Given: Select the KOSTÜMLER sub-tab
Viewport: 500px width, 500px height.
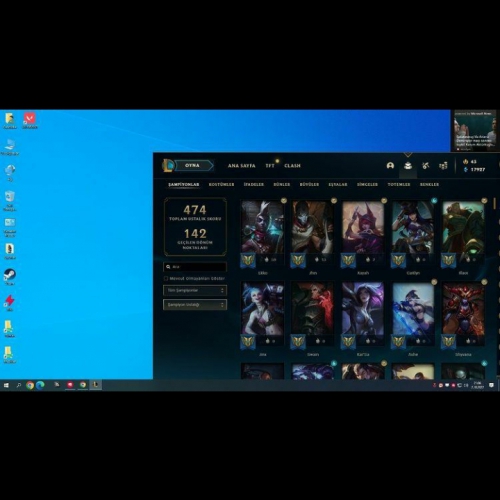Looking at the screenshot, I should pyautogui.click(x=221, y=184).
